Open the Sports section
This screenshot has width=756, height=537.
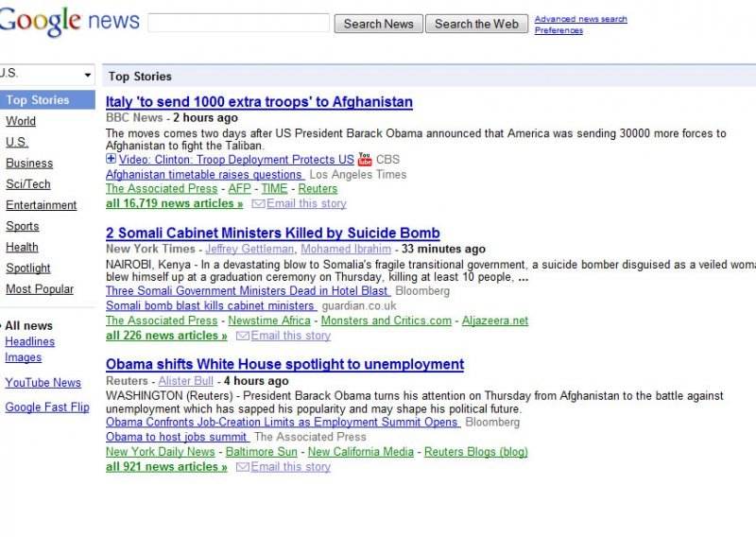pos(22,226)
